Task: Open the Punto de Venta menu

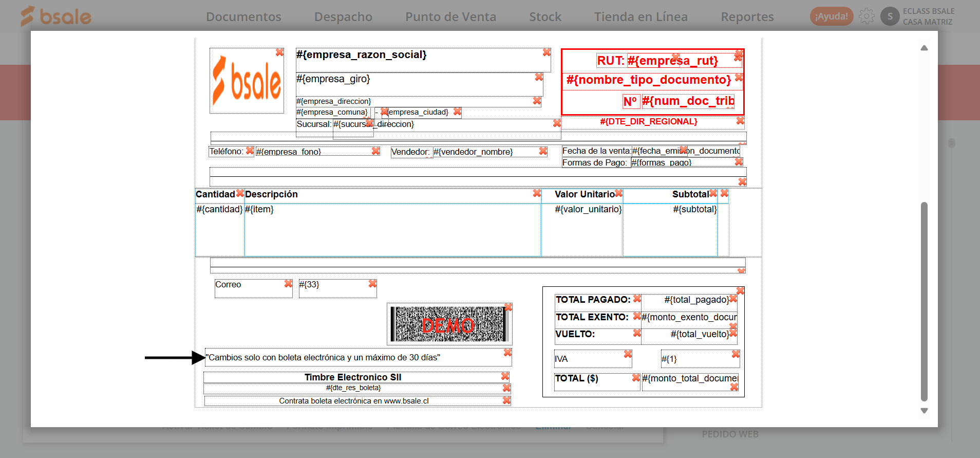Action: (450, 17)
